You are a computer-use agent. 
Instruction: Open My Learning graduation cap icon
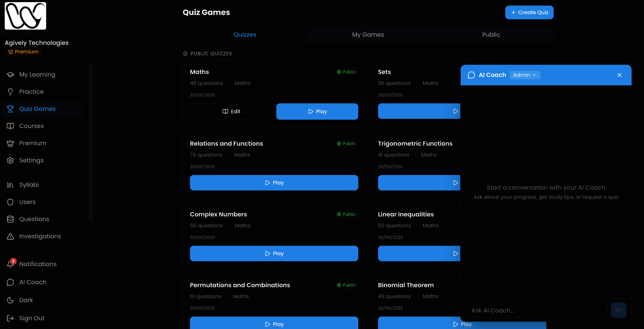pyautogui.click(x=10, y=74)
